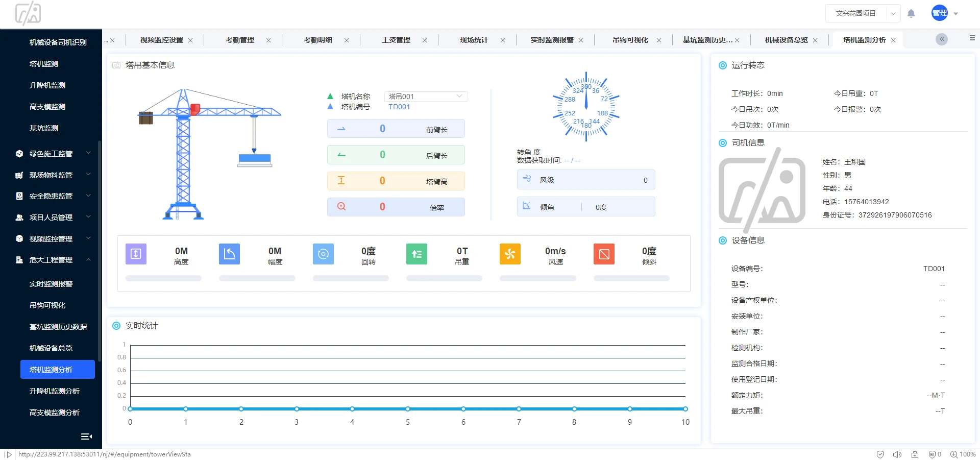Screen dimensions: 980x460
Task: Click the progress bar under 高度
Action: click(x=163, y=278)
